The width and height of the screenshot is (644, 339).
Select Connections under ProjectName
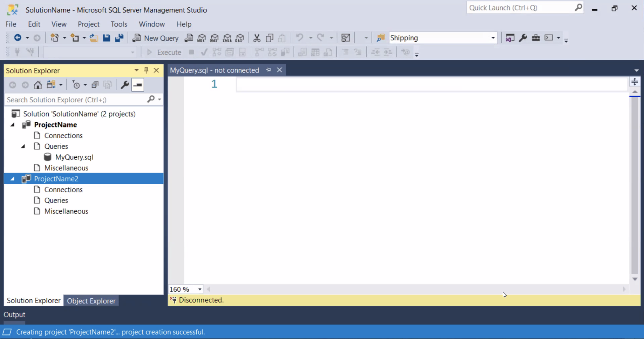tap(63, 136)
